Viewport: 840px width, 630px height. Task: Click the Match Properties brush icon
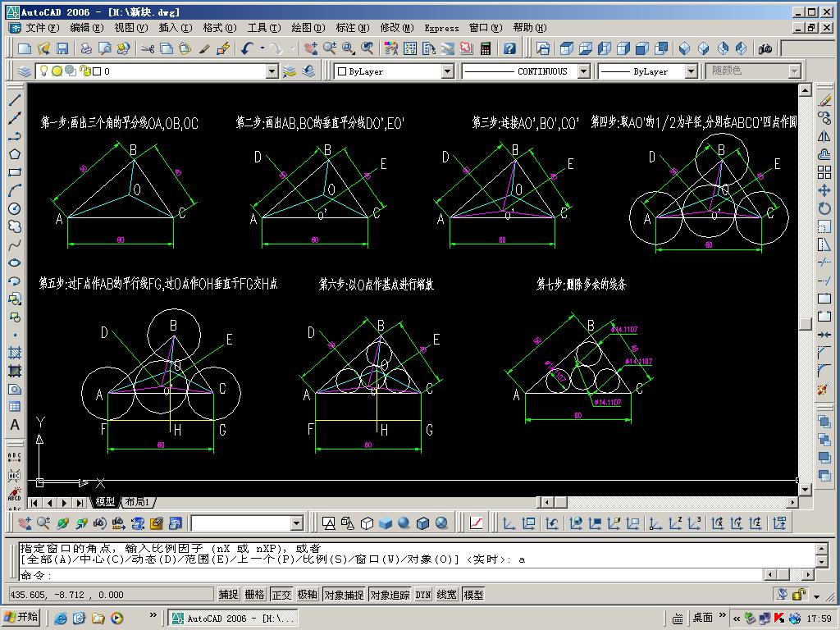[203, 48]
